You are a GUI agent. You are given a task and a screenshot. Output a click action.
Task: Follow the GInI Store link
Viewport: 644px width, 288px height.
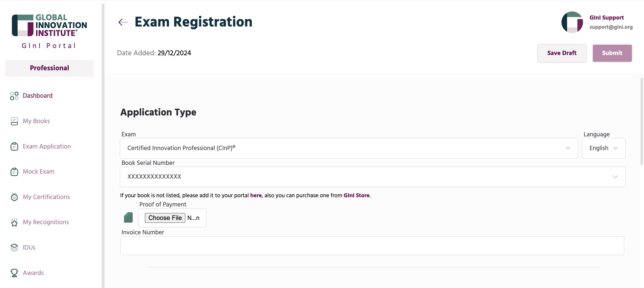click(356, 195)
